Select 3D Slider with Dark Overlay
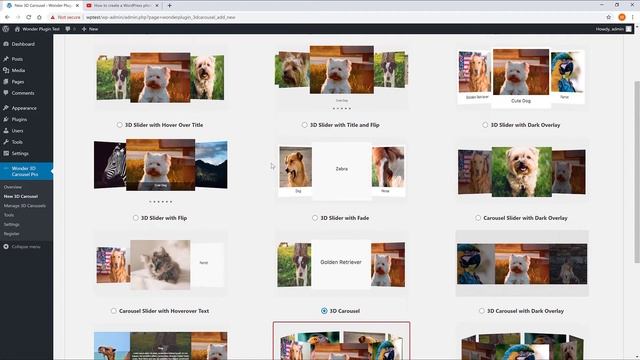 (485, 125)
